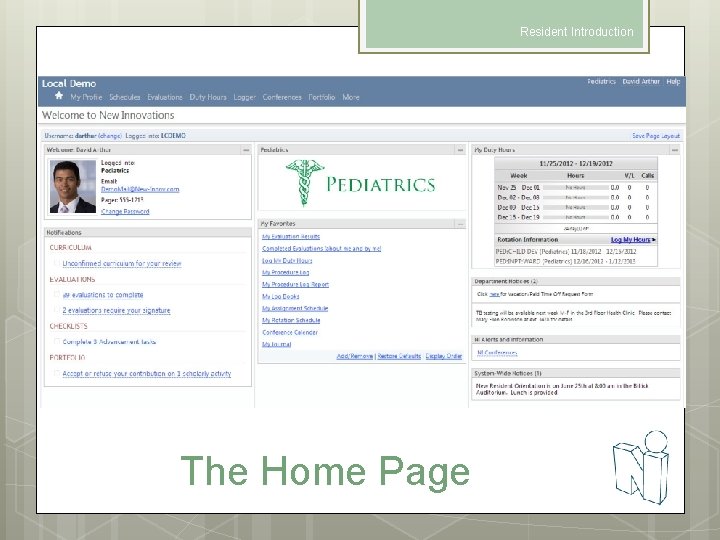Open My Journal link
720x540 pixels.
click(x=276, y=344)
